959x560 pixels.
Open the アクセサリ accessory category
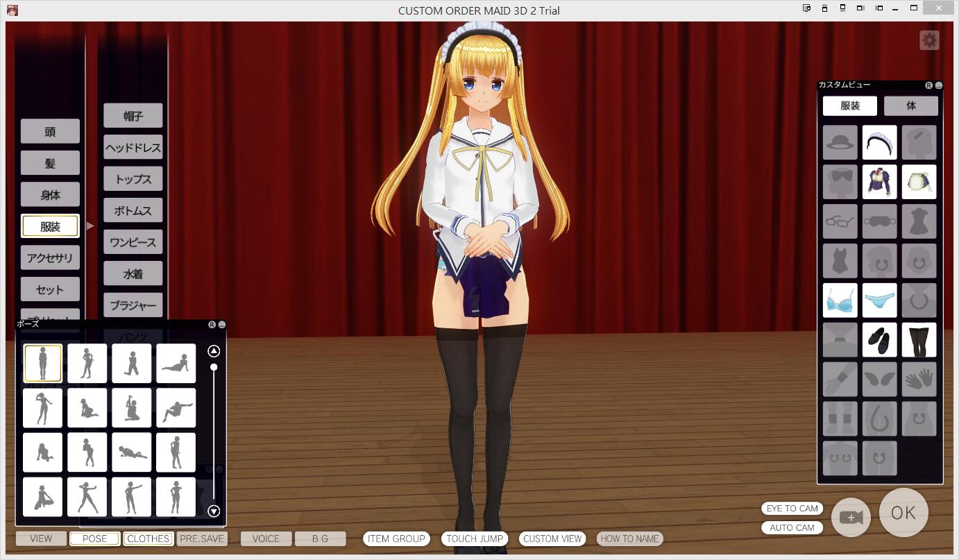50,258
